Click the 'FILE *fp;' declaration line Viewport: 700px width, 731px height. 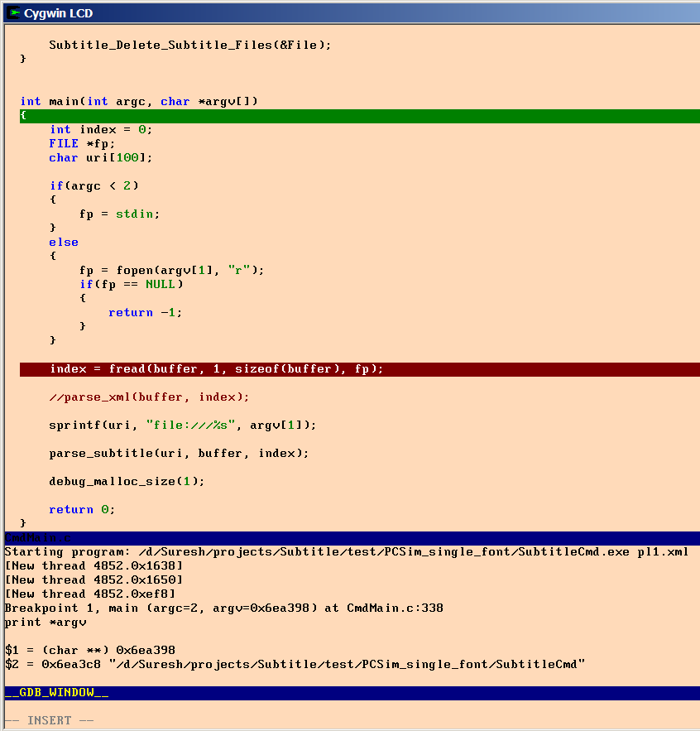82,143
